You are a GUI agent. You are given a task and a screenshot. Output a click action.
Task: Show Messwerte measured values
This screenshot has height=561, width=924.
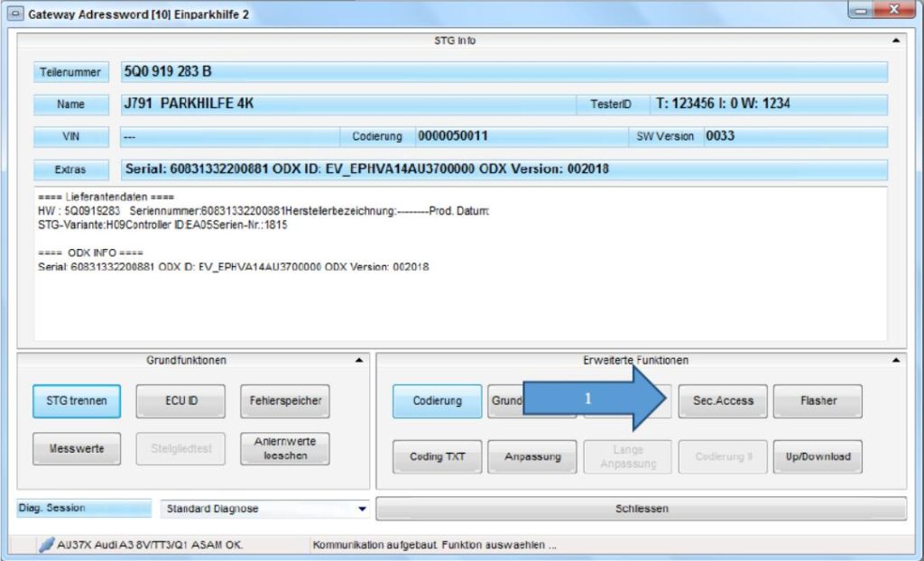point(77,449)
